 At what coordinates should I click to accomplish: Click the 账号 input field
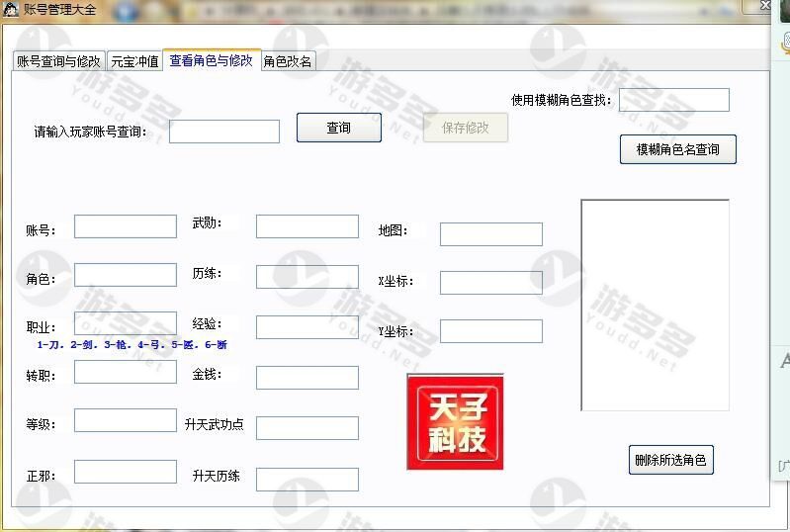126,226
